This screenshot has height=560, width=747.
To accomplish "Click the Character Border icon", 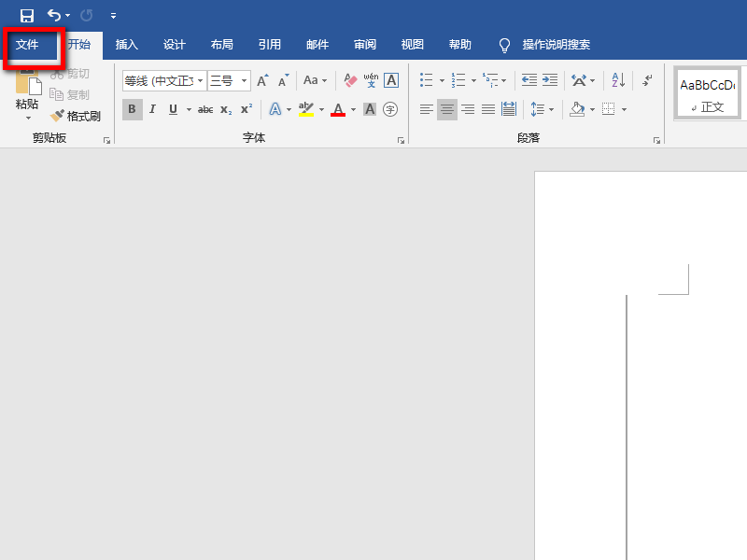I will tap(391, 80).
